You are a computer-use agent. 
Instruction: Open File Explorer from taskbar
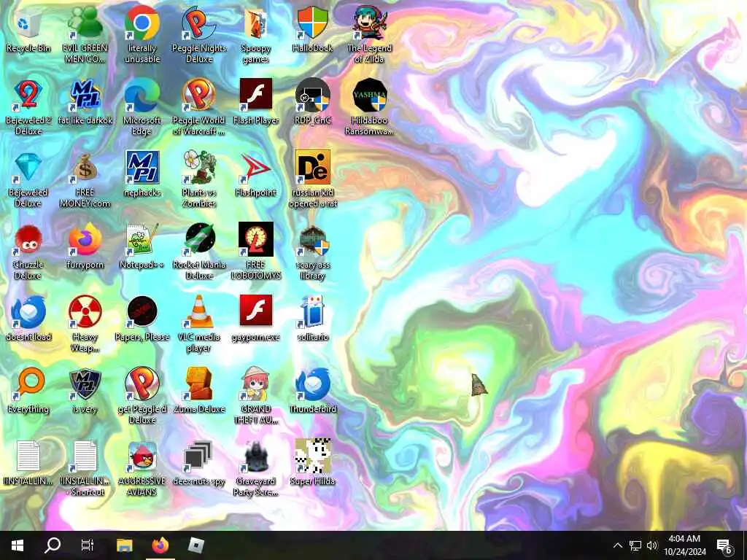125,545
